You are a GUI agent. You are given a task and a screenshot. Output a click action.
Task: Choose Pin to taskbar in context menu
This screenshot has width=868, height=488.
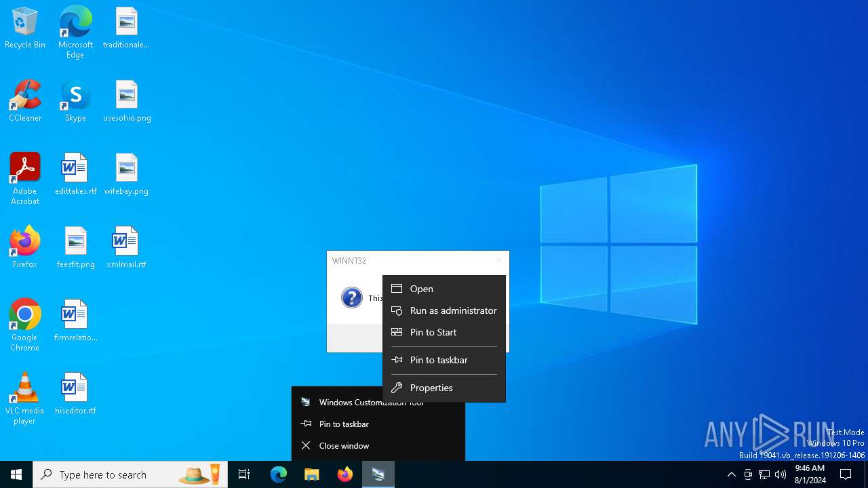pyautogui.click(x=444, y=360)
